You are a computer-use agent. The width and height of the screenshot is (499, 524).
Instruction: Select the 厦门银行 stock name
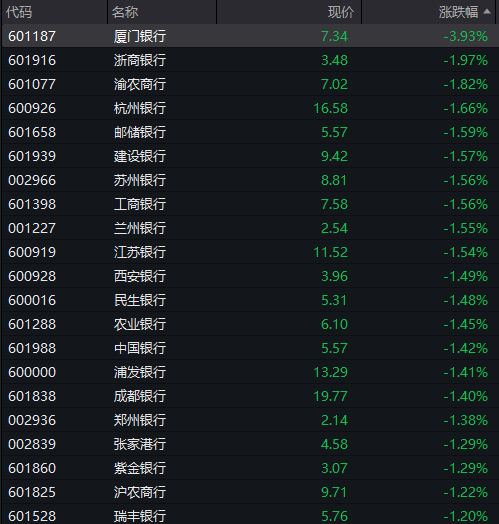coord(140,36)
